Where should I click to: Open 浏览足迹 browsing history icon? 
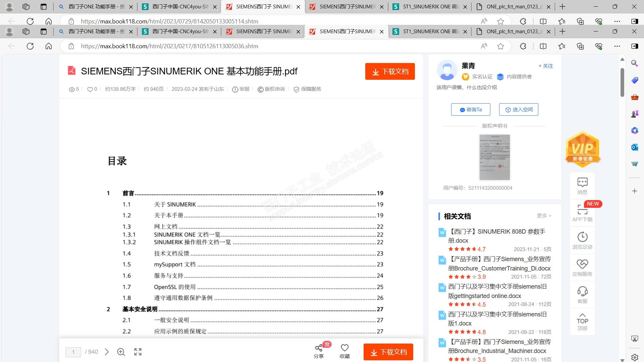click(x=582, y=237)
